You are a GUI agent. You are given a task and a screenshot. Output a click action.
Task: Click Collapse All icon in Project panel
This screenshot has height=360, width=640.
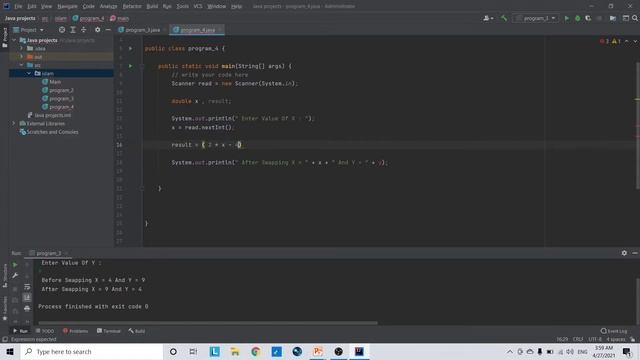(x=83, y=30)
